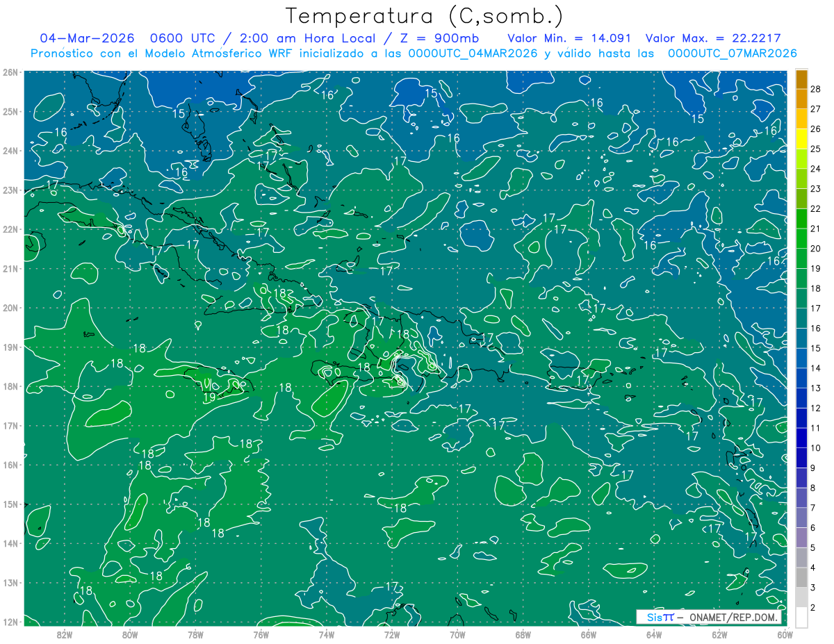834x644 pixels.
Task: Click legend value '28' on the color scale
Action: (816, 89)
